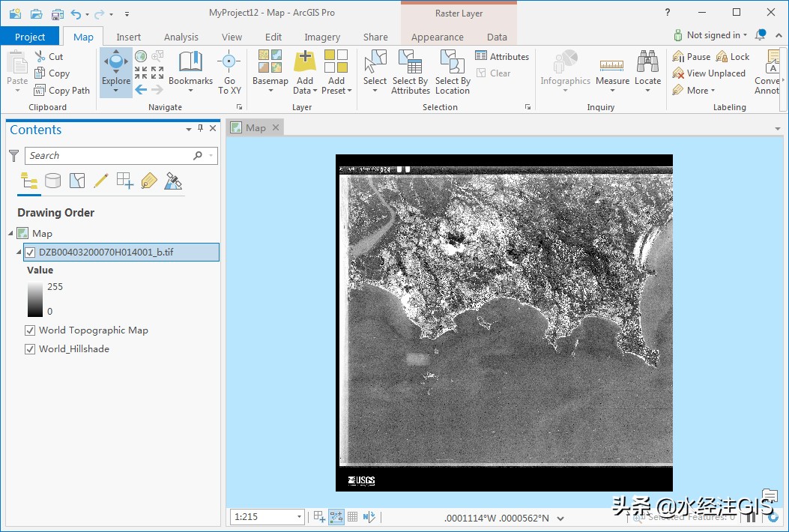Click the Cut button
The width and height of the screenshot is (789, 532).
point(49,56)
